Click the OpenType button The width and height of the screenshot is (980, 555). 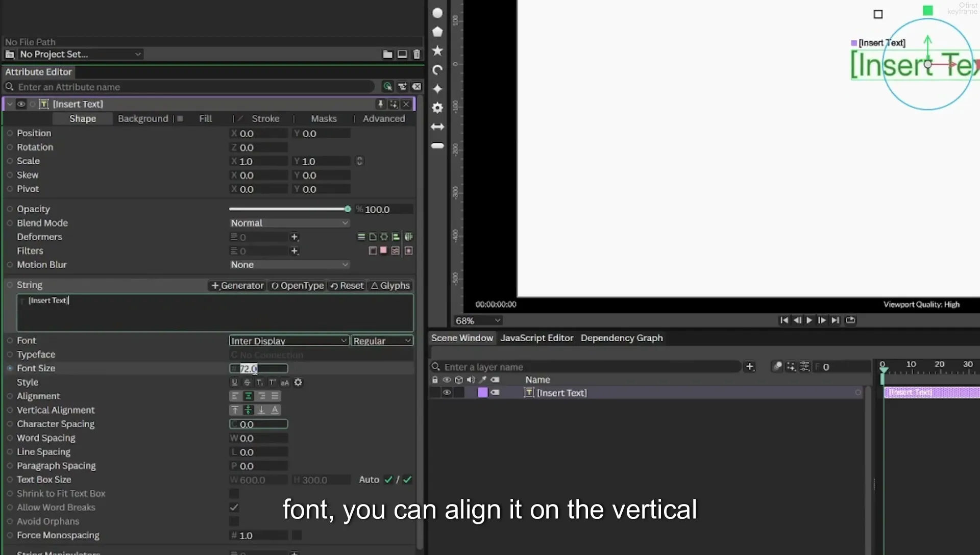pyautogui.click(x=297, y=286)
